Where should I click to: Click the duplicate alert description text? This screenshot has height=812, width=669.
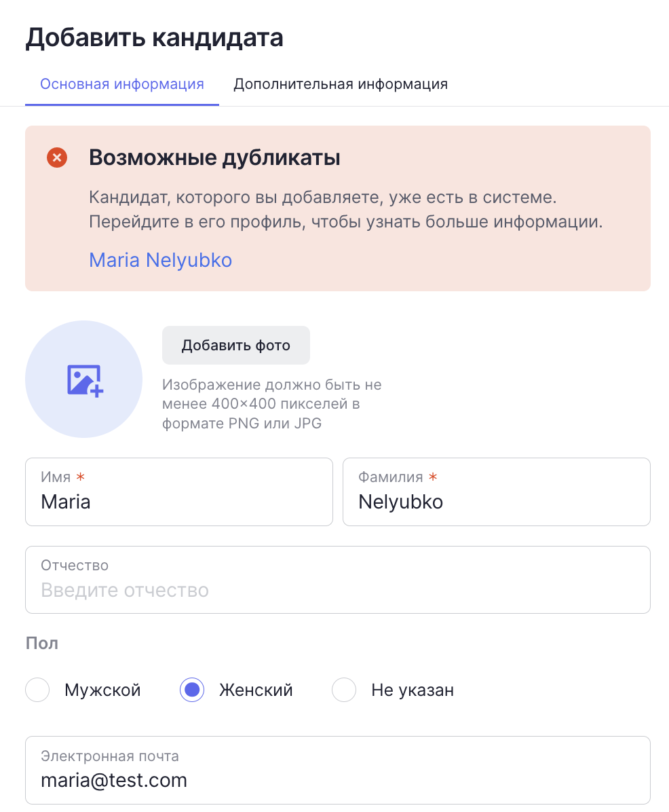tap(345, 209)
